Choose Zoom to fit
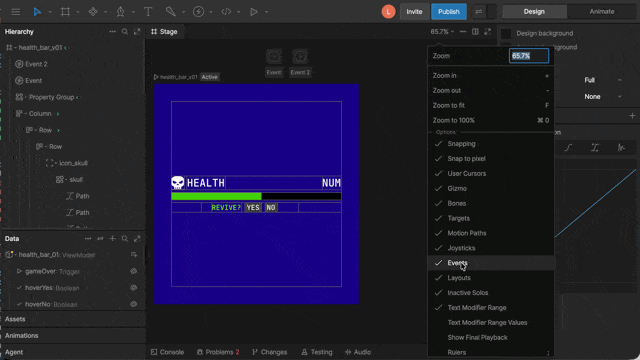 [x=491, y=105]
